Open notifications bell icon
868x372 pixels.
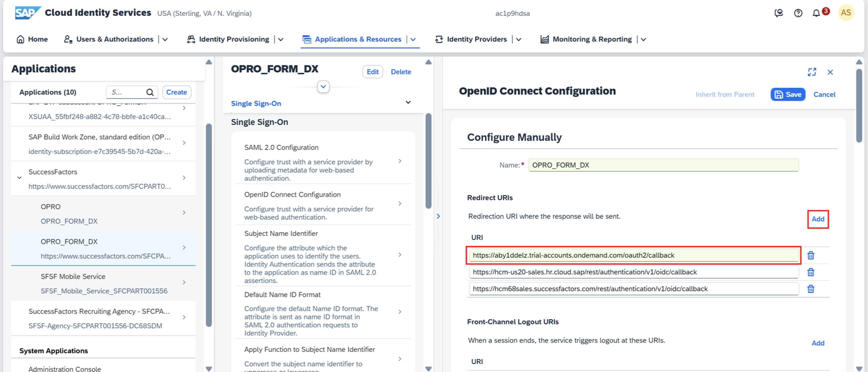[x=816, y=13]
